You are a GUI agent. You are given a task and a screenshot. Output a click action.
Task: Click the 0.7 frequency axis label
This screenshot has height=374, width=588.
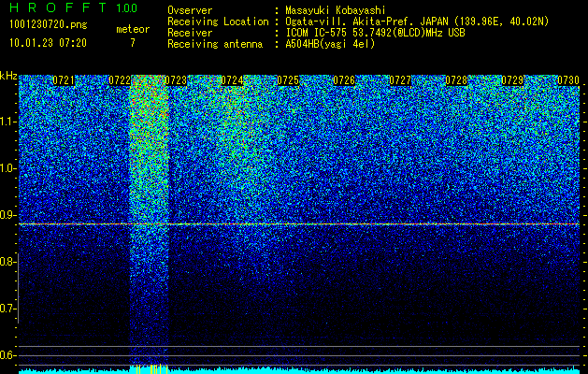click(7, 309)
